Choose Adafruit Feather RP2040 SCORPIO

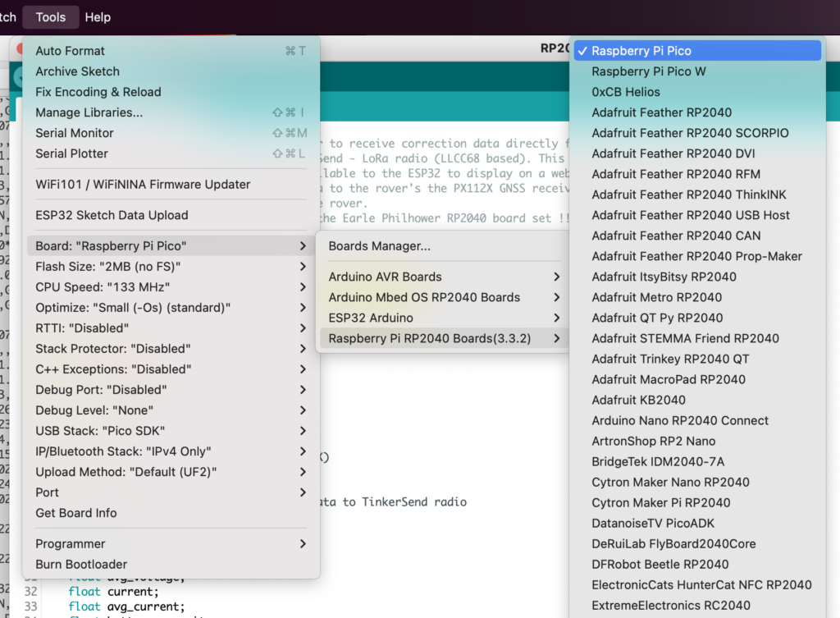pos(697,133)
